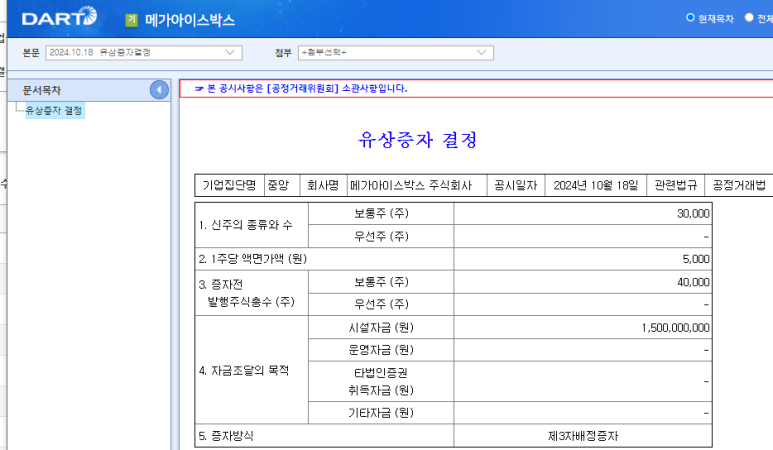This screenshot has height=450, width=773.
Task: Click the 회사명 header cell
Action: pyautogui.click(x=323, y=185)
